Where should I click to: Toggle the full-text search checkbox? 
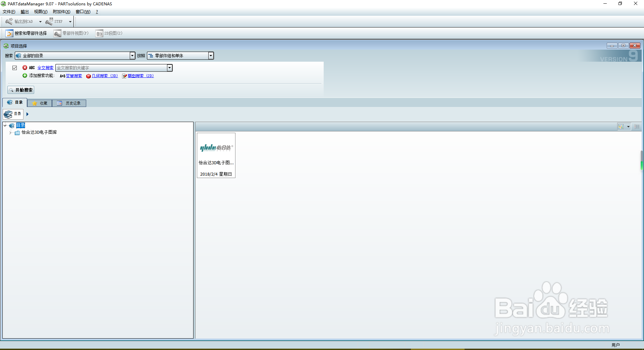(x=15, y=67)
